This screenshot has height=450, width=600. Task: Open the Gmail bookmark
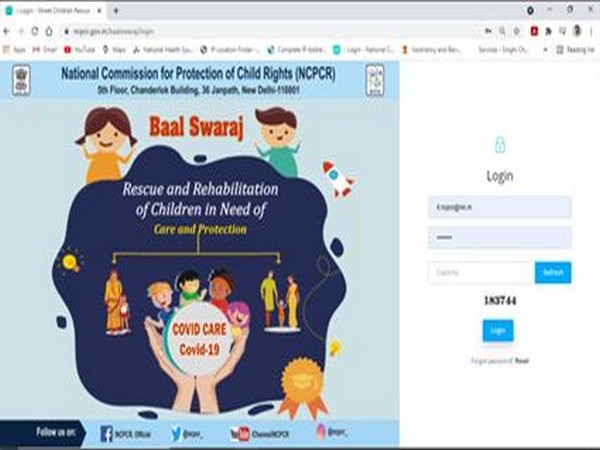44,49
